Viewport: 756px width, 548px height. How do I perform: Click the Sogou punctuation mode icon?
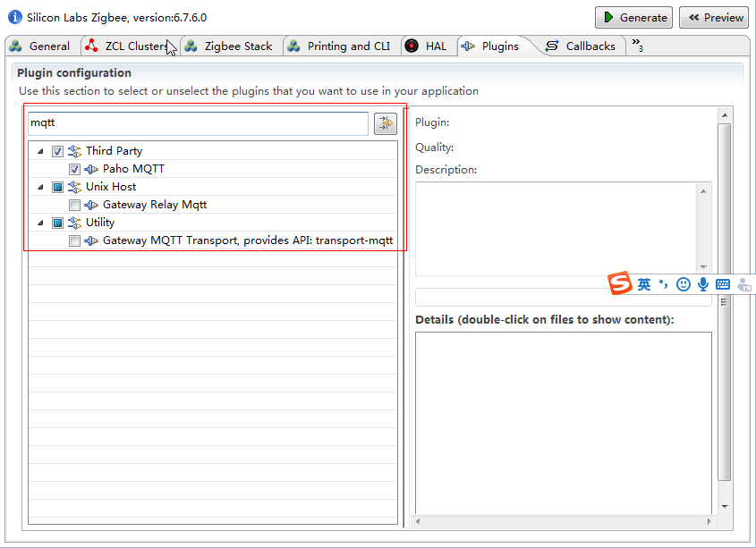pos(664,284)
